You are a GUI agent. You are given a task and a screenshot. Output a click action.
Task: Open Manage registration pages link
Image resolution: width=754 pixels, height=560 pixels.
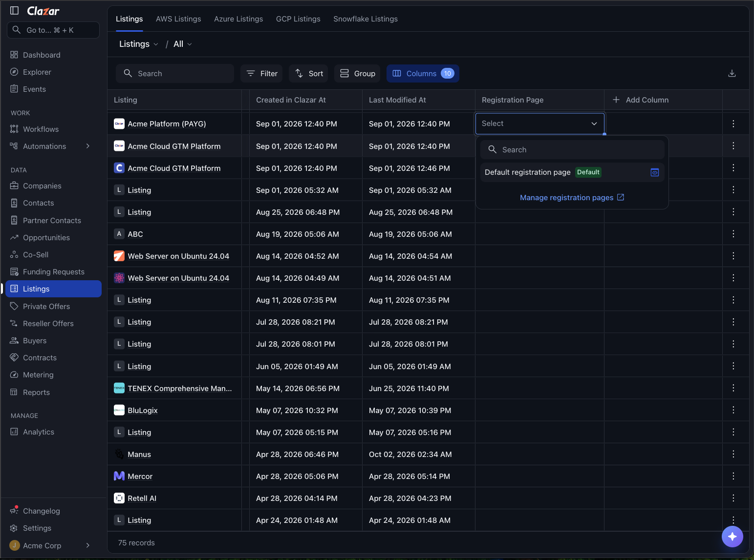(572, 197)
